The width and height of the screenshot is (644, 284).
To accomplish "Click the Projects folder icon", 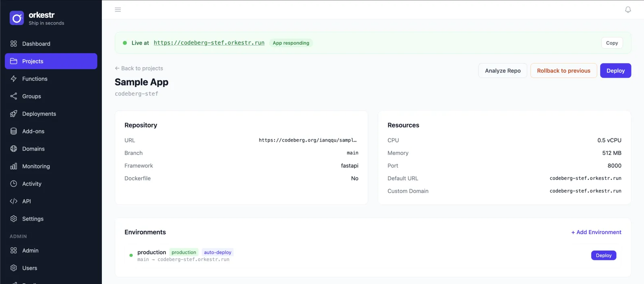I will [14, 61].
